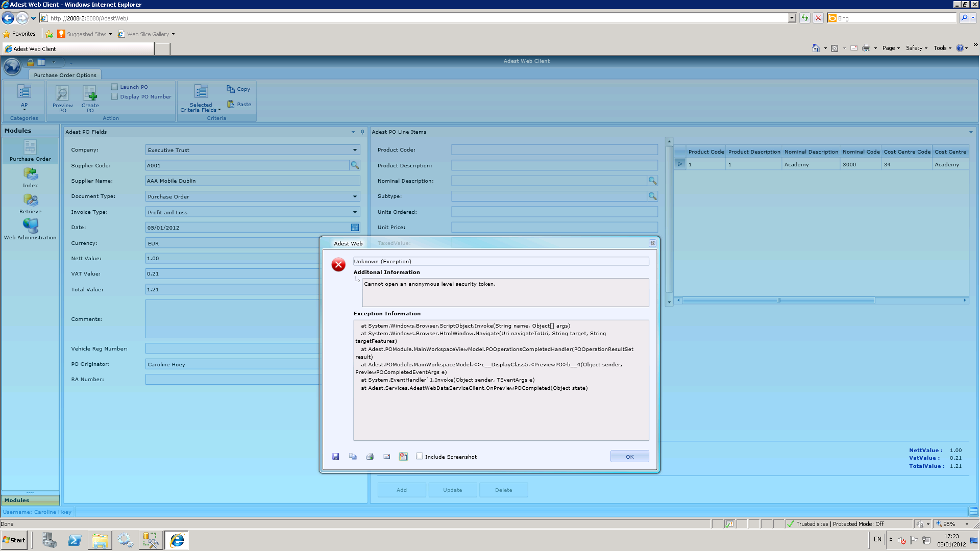The width and height of the screenshot is (980, 551).
Task: Click the Product Code input field
Action: click(554, 149)
